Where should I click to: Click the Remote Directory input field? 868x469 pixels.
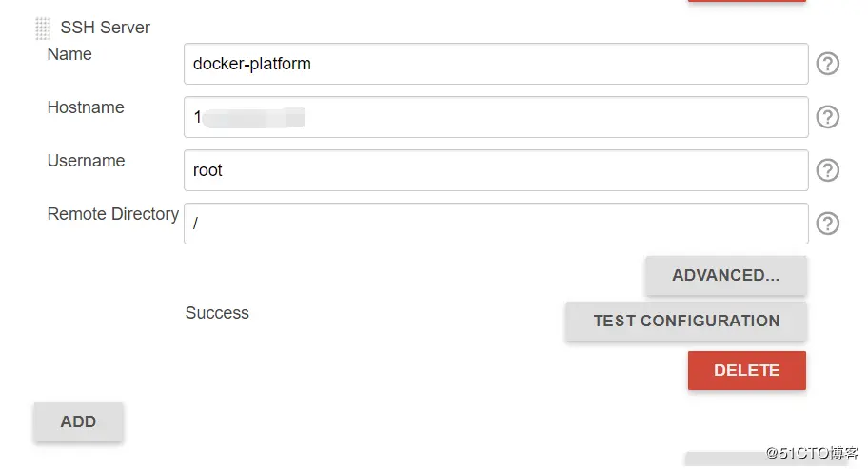click(495, 224)
